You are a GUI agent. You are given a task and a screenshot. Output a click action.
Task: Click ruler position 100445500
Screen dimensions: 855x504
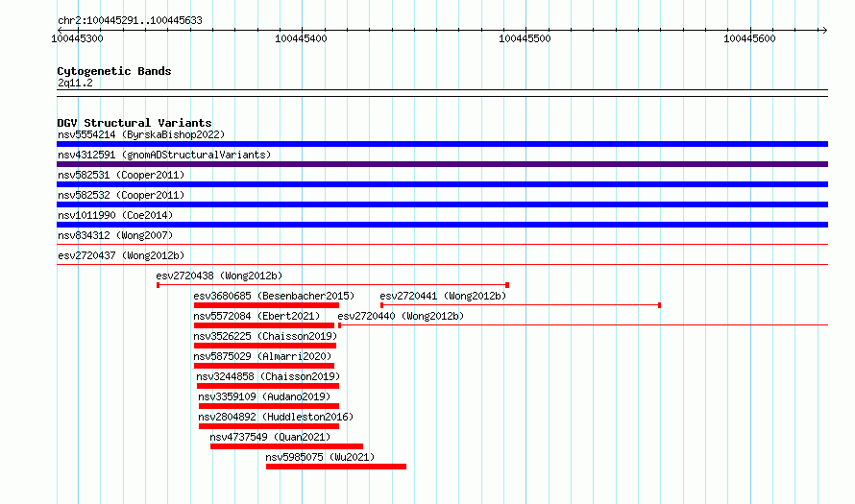click(525, 38)
